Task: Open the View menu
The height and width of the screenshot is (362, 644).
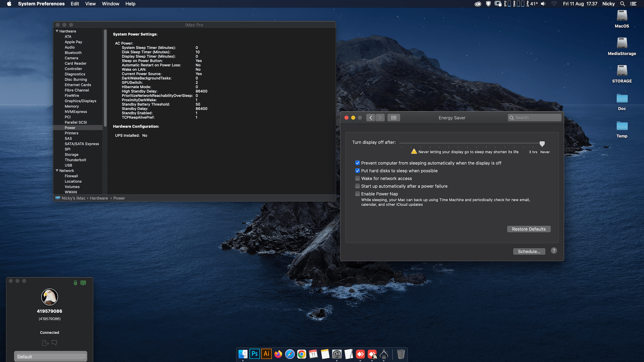Action: pos(90,4)
